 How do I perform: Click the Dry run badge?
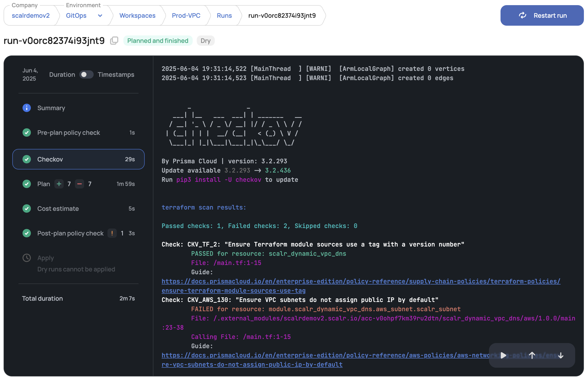205,41
